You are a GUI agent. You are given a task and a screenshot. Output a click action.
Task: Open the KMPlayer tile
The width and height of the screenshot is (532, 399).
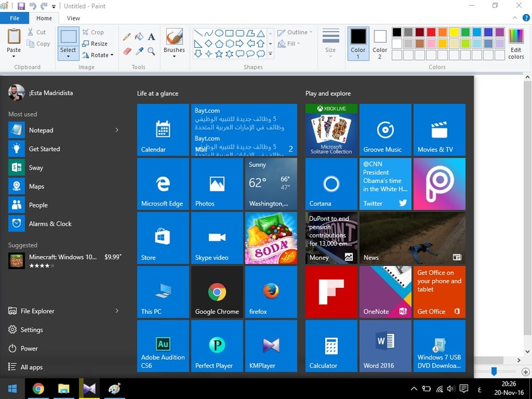coord(271,346)
